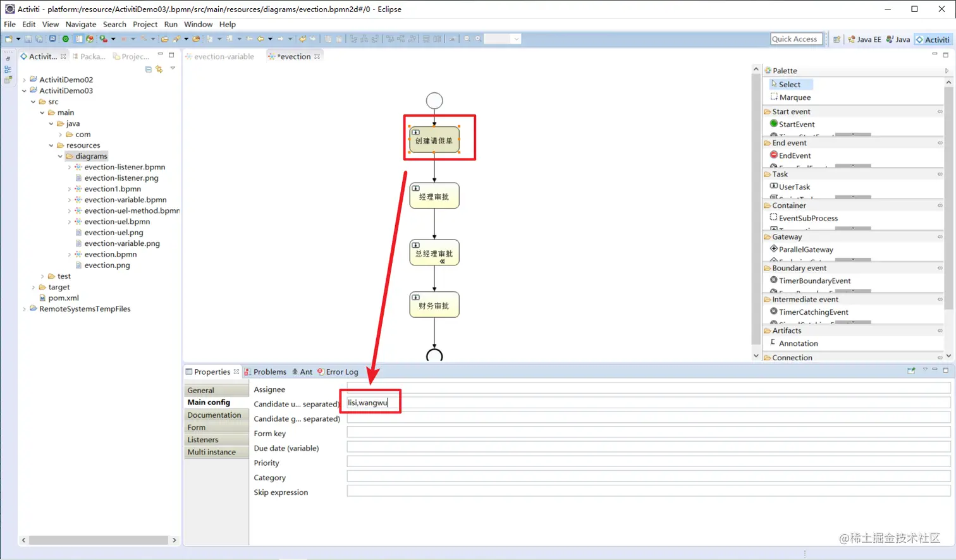
Task: Switch to Java perspective
Action: tap(898, 39)
